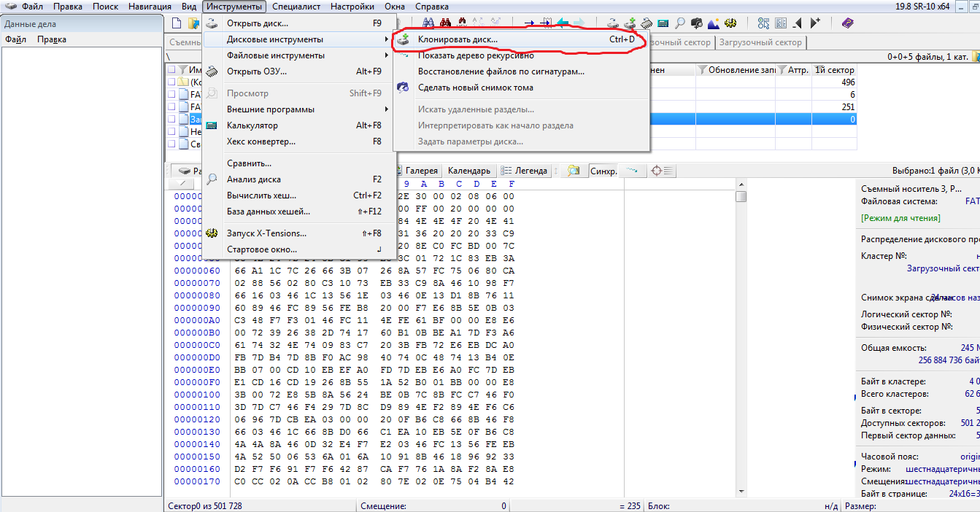The image size is (980, 512).
Task: Click the camera snapshot icon in toolbar
Action: pos(697,23)
